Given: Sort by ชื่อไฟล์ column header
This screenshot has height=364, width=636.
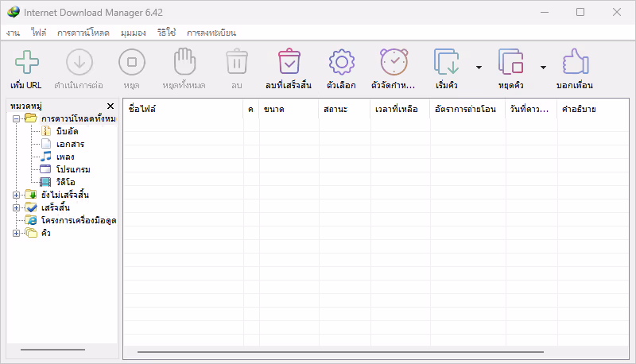Looking at the screenshot, I should pyautogui.click(x=183, y=109).
